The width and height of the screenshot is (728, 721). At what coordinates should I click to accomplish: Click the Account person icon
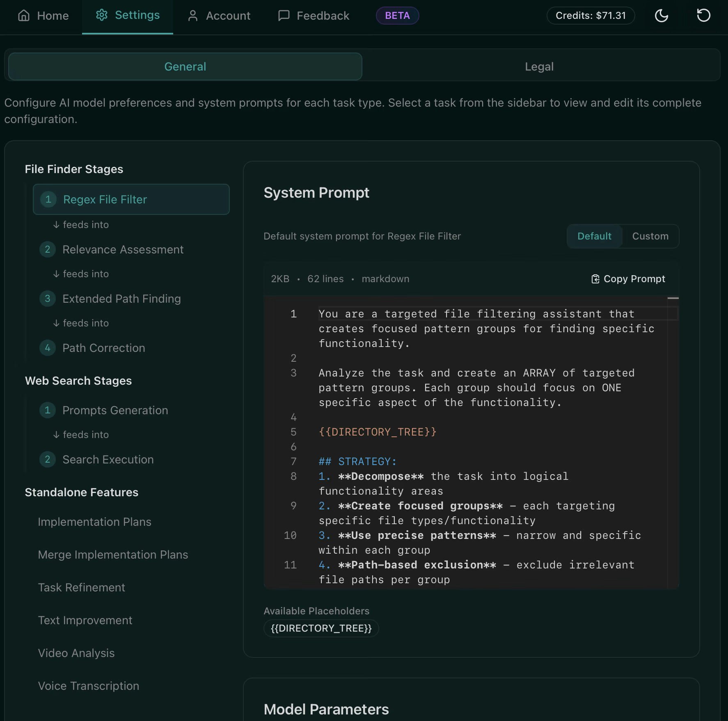click(x=192, y=16)
